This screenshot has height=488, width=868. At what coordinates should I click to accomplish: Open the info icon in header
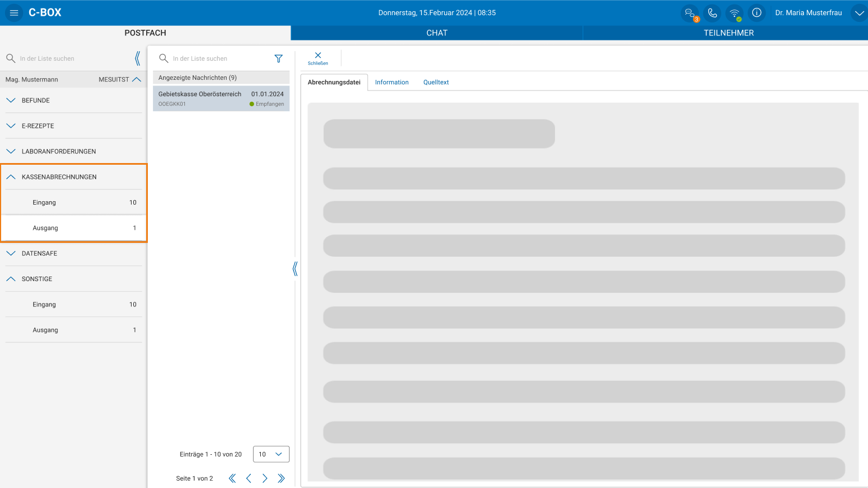pyautogui.click(x=757, y=13)
